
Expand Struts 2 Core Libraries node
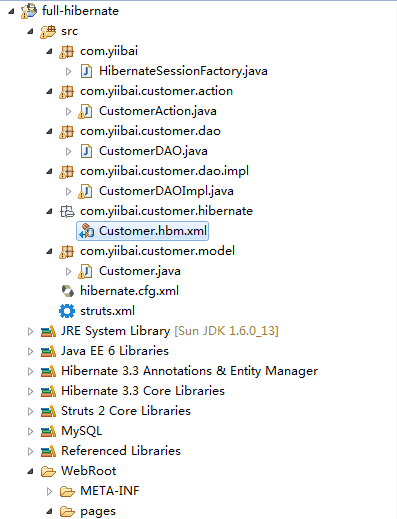[30, 411]
